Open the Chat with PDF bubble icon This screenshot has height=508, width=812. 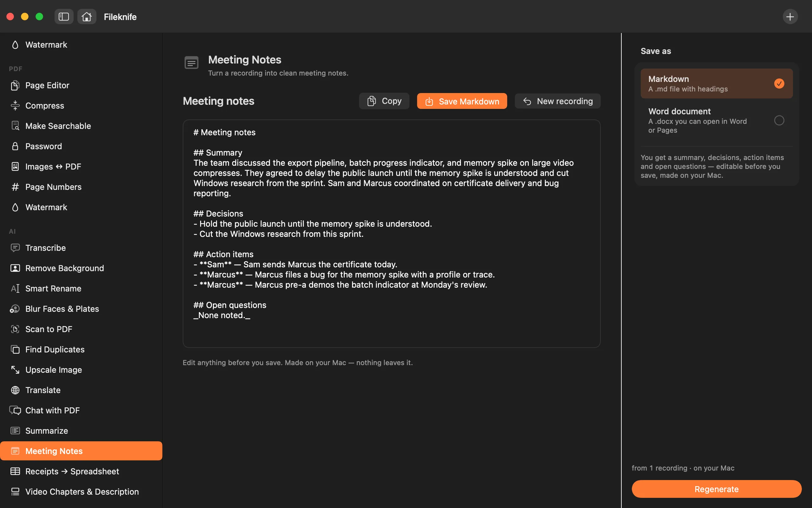pyautogui.click(x=15, y=411)
